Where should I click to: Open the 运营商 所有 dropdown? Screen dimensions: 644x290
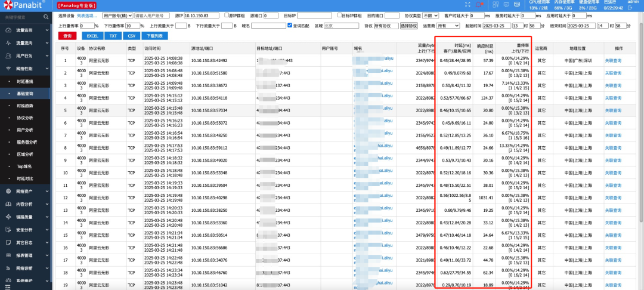click(x=448, y=26)
